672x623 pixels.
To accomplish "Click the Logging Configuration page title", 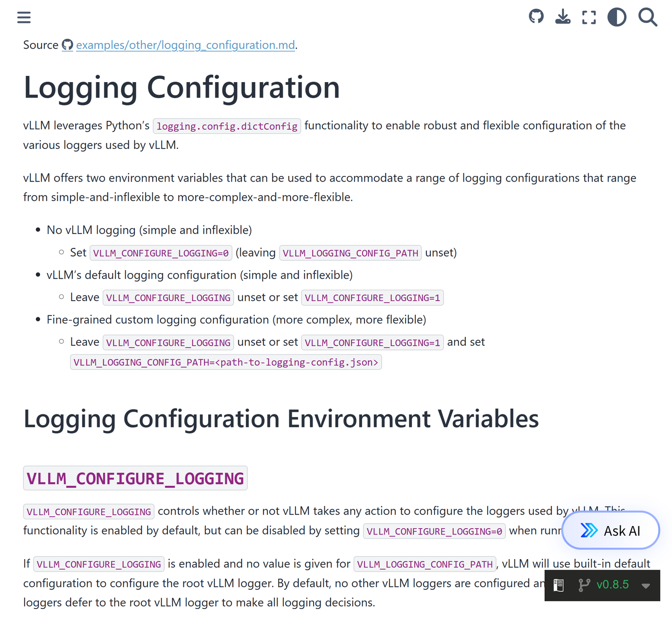I will click(182, 88).
